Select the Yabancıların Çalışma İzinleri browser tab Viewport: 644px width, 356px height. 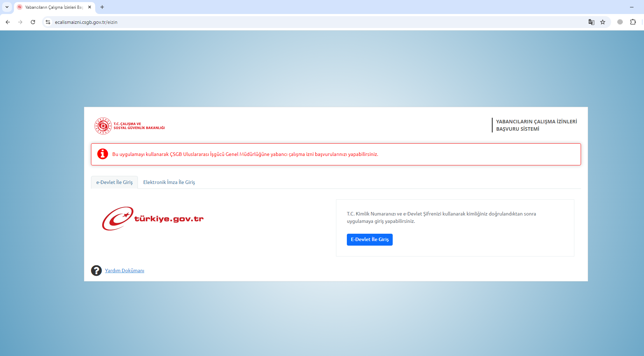(x=54, y=7)
